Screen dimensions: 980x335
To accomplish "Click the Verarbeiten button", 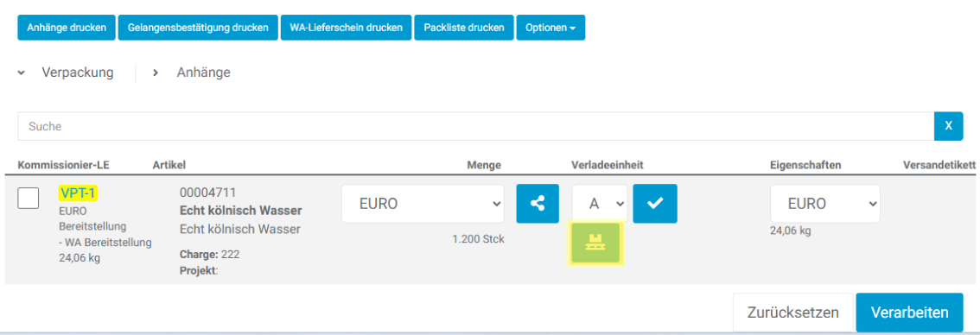I will [909, 313].
